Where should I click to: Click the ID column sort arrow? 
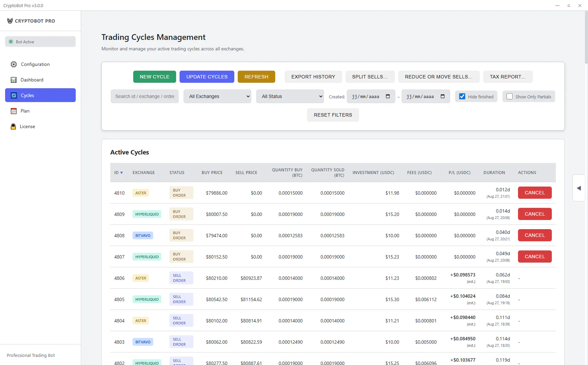pyautogui.click(x=122, y=173)
